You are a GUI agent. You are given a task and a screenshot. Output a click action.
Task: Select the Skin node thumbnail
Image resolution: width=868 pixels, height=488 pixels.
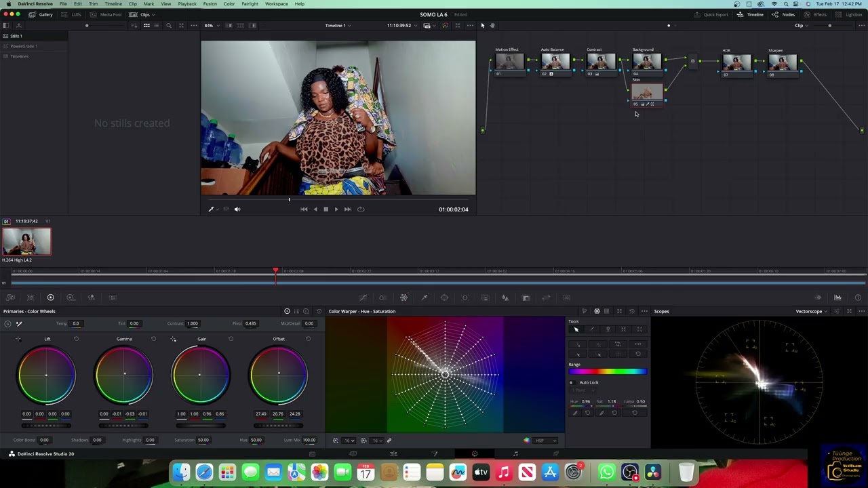[x=647, y=92]
